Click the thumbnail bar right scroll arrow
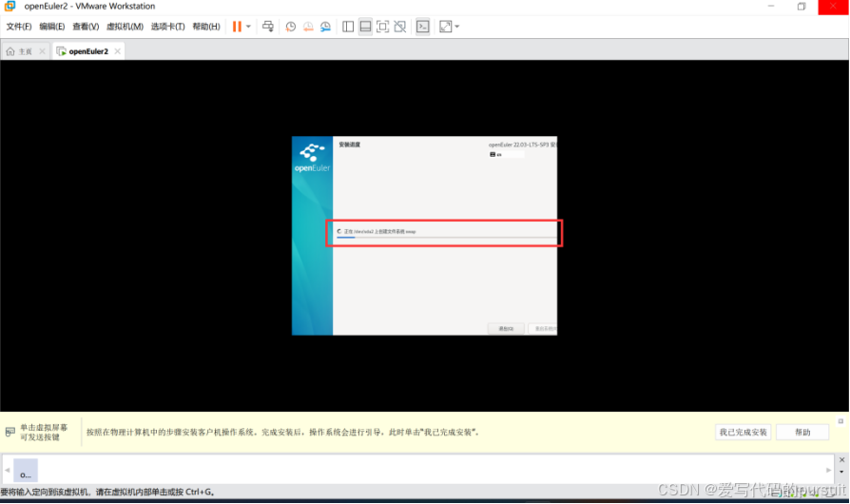This screenshot has height=504, width=850. point(828,470)
